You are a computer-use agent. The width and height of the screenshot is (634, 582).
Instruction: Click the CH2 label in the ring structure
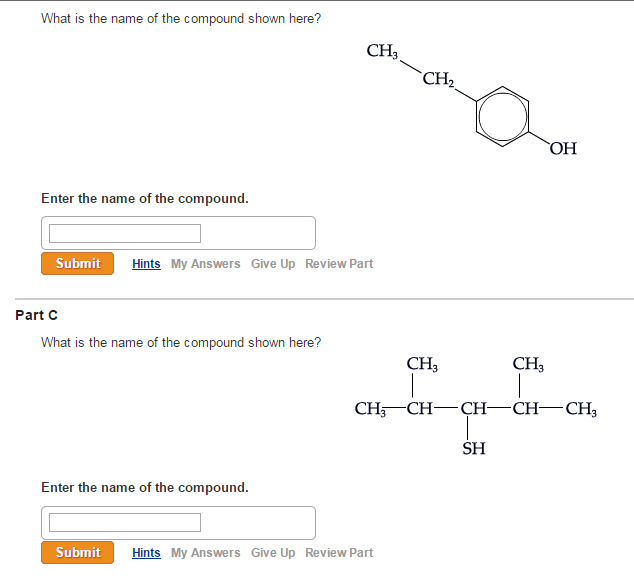point(438,80)
